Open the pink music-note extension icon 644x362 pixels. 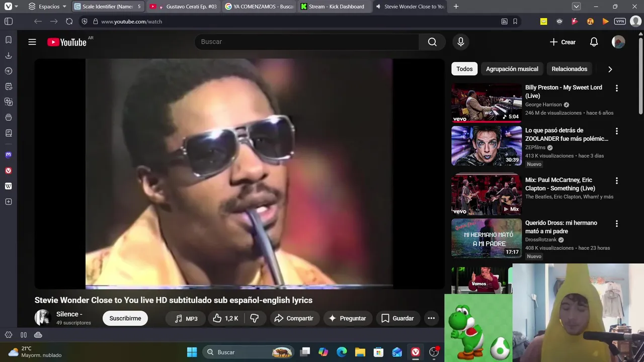[x=575, y=22]
